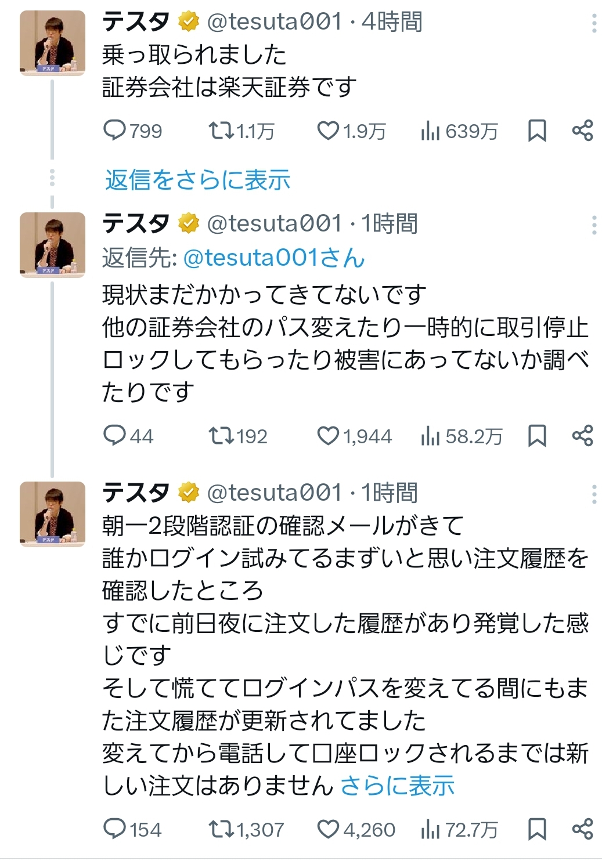This screenshot has height=868, width=602.
Task: Reply to the tweet with 44 replies
Action: pos(114,436)
